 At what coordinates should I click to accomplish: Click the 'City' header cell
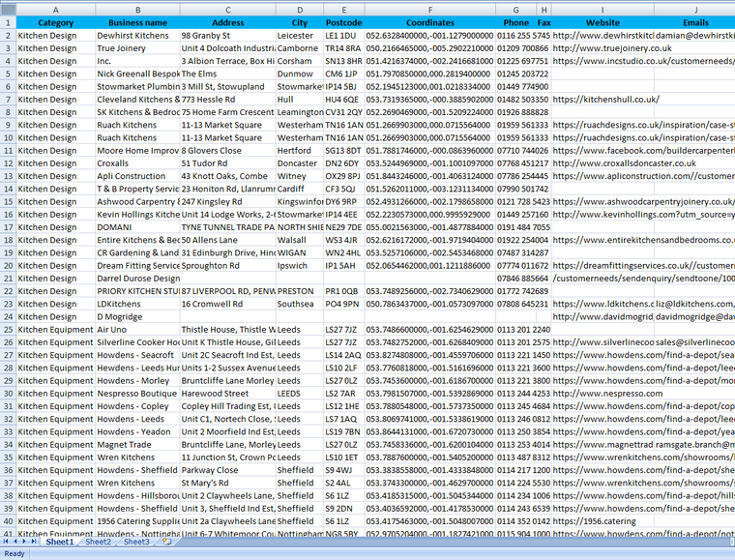pos(300,22)
